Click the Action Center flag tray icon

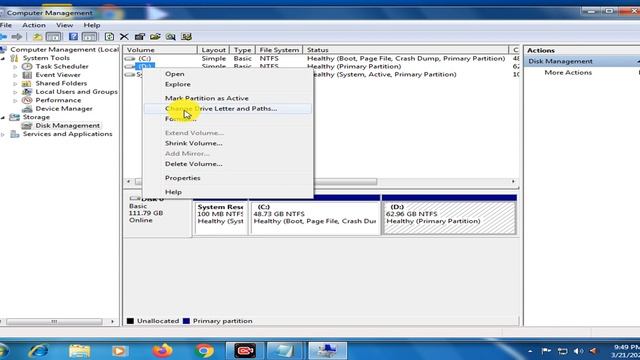[x=546, y=351]
